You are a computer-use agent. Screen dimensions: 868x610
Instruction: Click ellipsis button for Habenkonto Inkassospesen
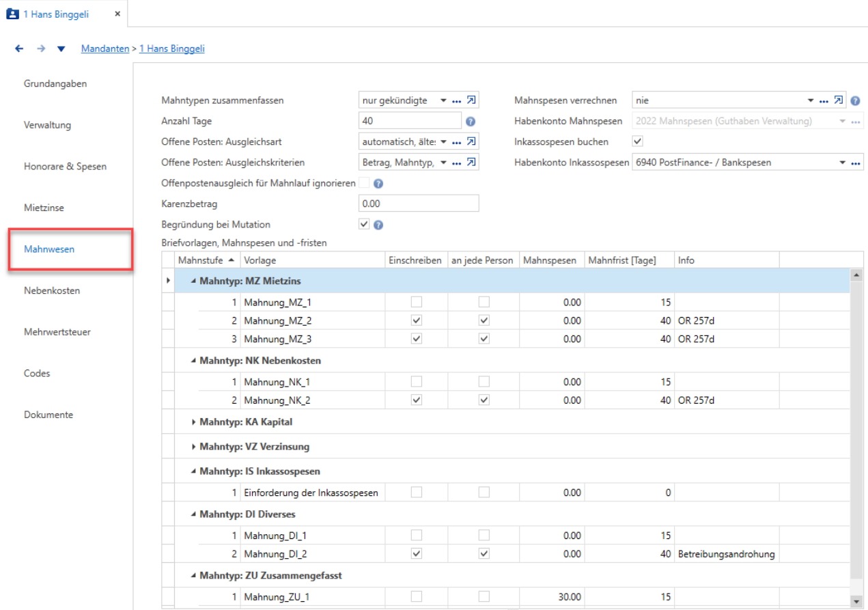click(854, 163)
